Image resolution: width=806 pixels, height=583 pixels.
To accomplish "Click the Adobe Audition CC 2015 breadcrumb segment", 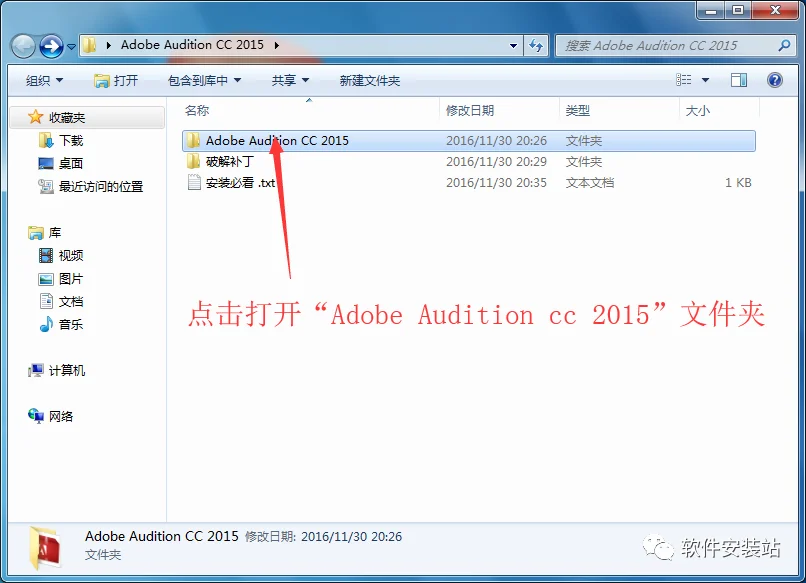I will point(192,45).
